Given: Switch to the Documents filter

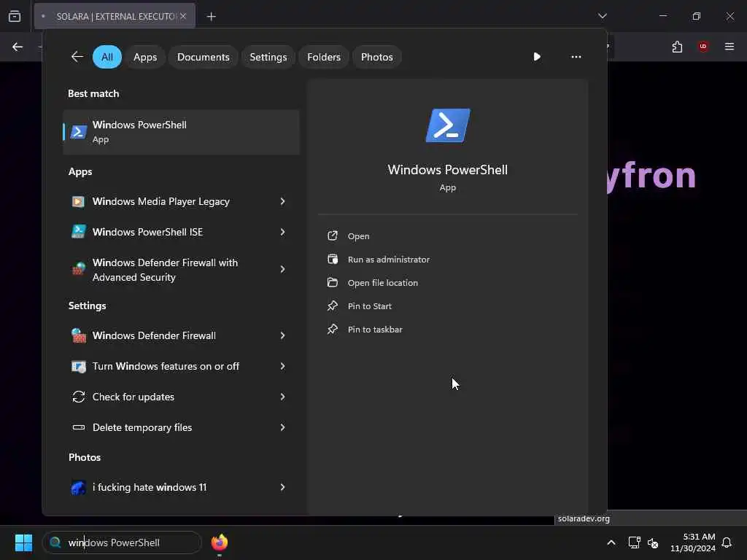Looking at the screenshot, I should coord(204,57).
